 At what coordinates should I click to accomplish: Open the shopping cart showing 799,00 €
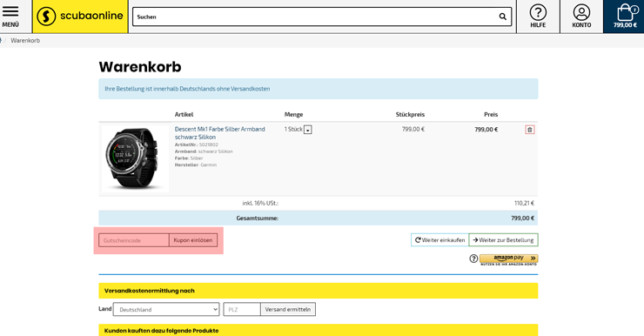pos(625,17)
